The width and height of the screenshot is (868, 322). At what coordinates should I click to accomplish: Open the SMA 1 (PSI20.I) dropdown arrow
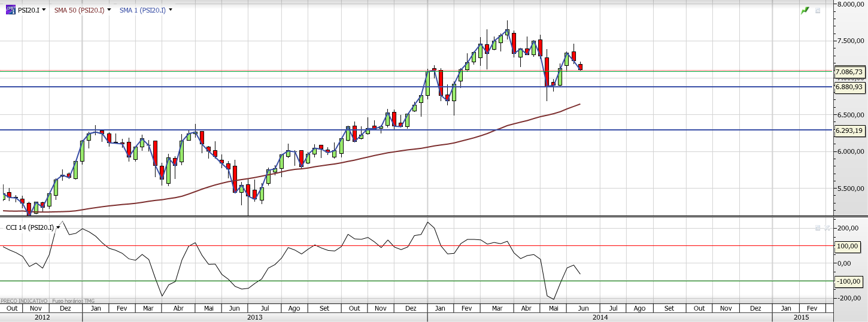tap(171, 10)
